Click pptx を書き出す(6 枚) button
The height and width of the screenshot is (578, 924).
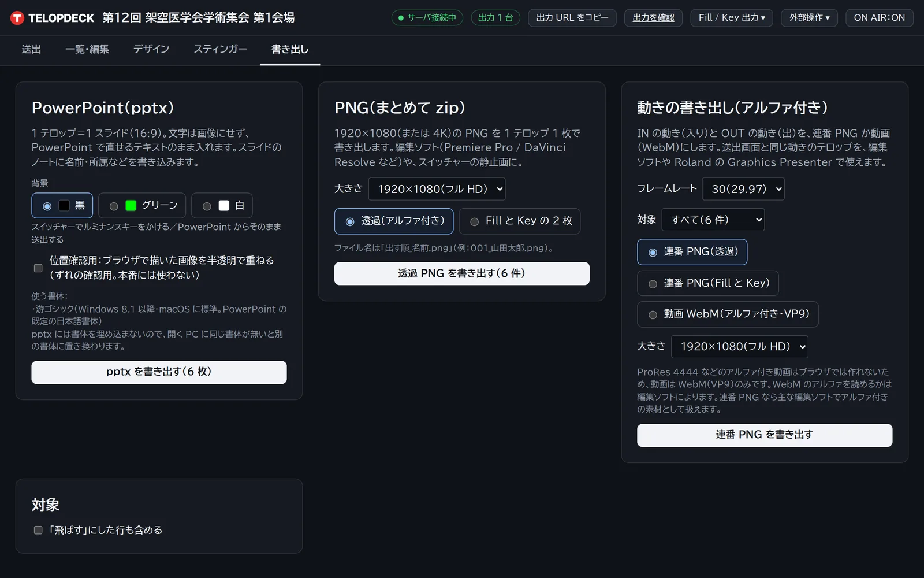(159, 372)
